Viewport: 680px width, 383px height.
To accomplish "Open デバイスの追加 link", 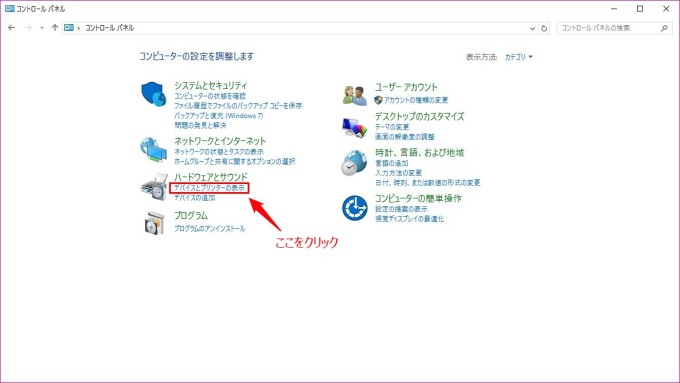I will 195,198.
